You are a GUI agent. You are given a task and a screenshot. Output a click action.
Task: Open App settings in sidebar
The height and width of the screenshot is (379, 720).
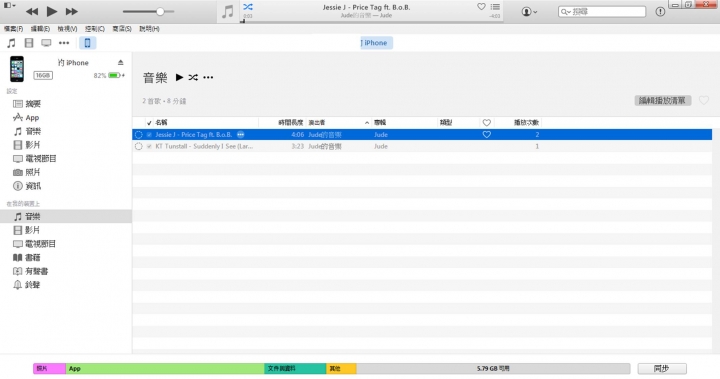26,118
